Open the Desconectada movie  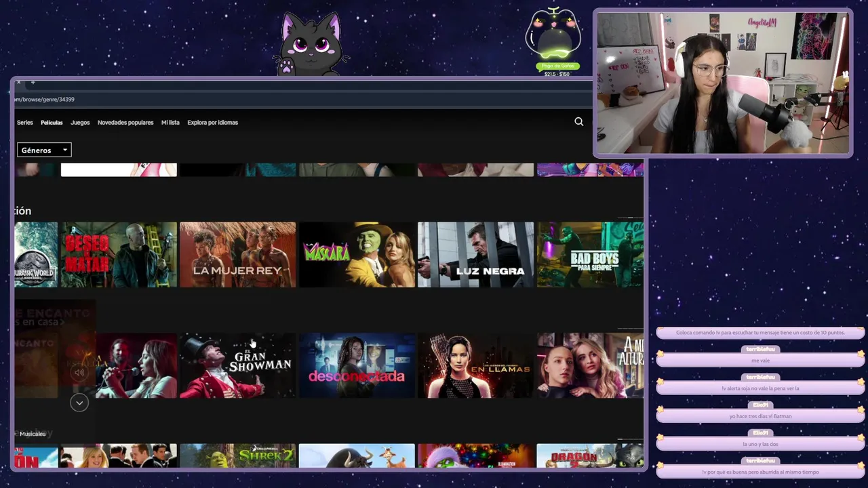point(357,365)
